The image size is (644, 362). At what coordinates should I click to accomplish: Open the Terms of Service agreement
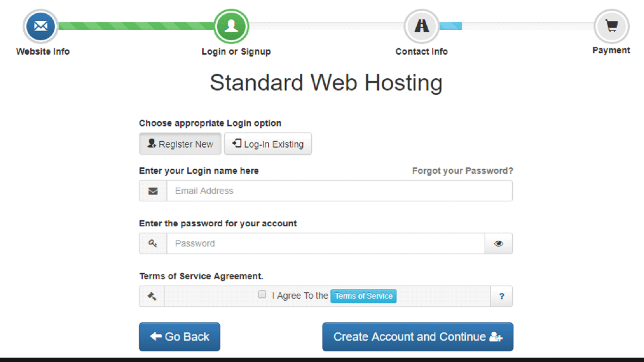point(363,296)
